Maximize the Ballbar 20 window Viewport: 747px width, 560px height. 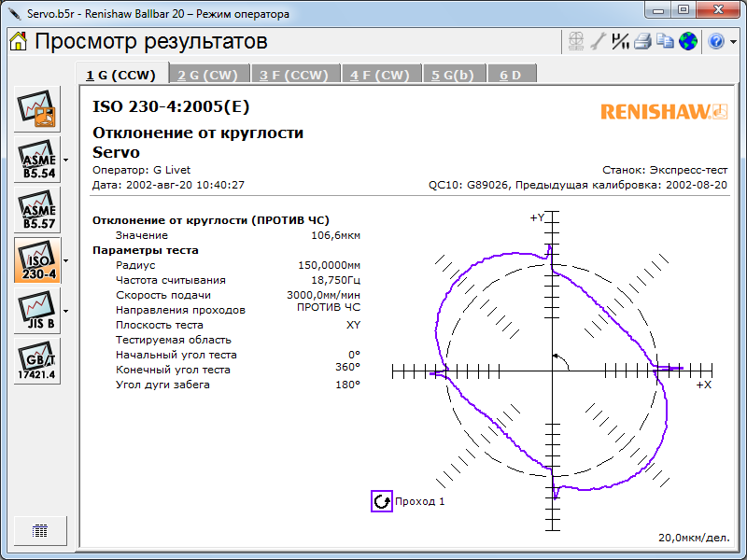tap(684, 10)
